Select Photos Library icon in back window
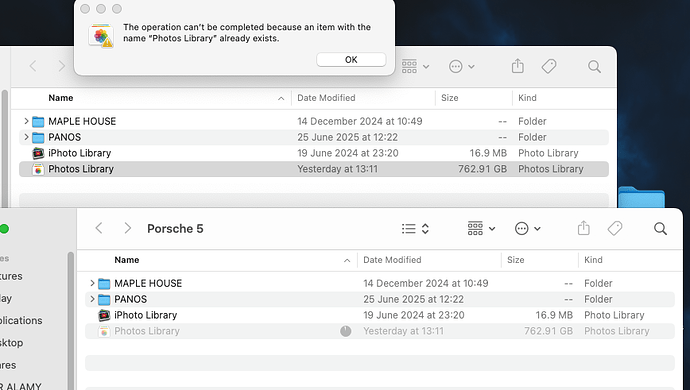 (x=38, y=169)
